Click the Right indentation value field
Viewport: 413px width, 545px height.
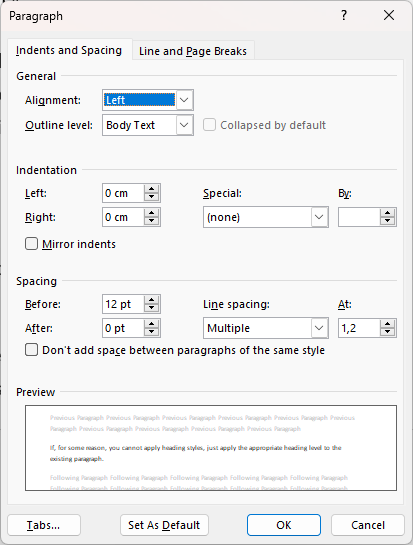pyautogui.click(x=123, y=217)
